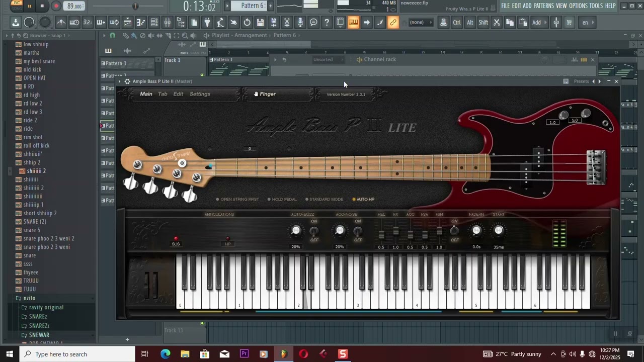Click the Shift modifier button in toolbar
Viewport: 644px width, 362px height.
[484, 22]
